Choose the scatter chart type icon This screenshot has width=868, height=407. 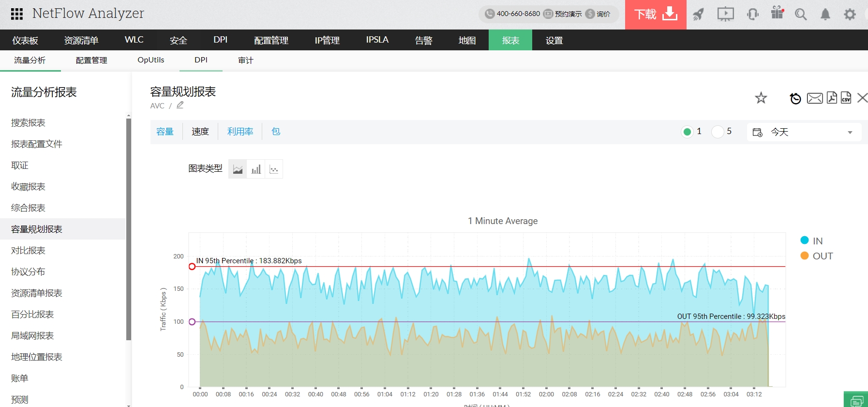point(274,169)
